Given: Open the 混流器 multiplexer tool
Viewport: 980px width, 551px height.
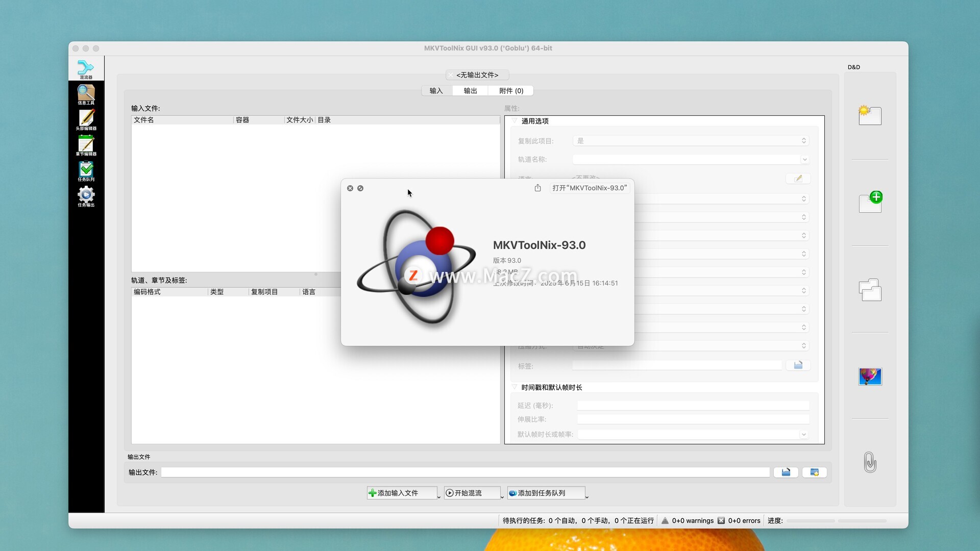Looking at the screenshot, I should point(86,69).
